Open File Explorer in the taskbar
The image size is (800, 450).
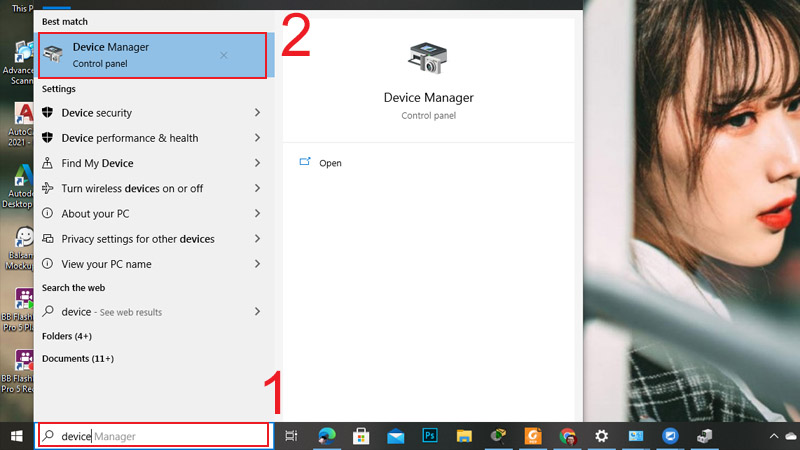(464, 436)
